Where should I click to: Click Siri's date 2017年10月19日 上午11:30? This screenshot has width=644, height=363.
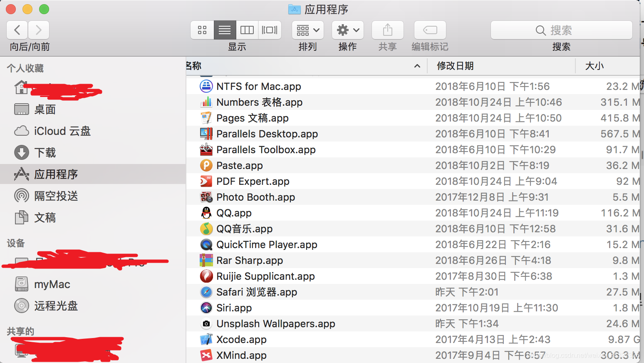(497, 308)
